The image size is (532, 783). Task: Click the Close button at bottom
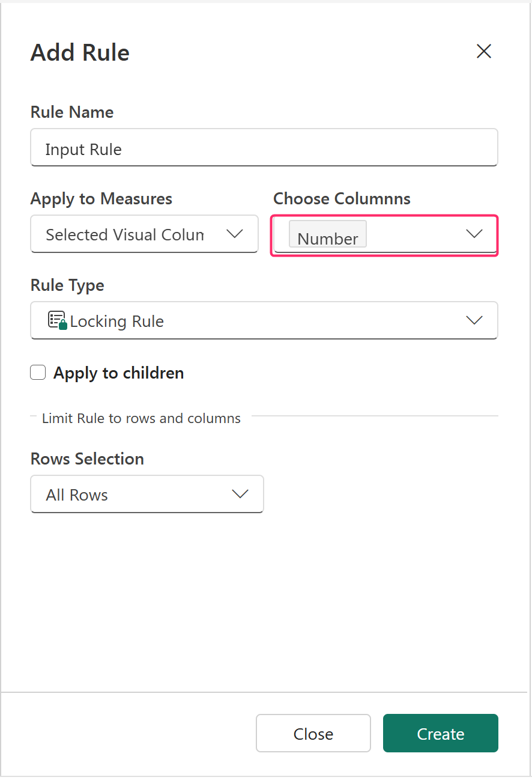pos(313,733)
